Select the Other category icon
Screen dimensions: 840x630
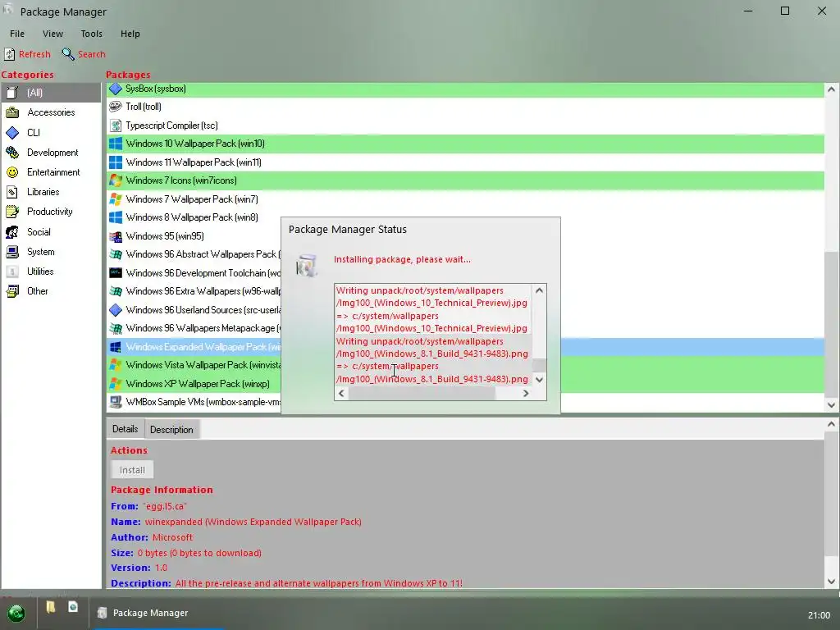tap(12, 291)
